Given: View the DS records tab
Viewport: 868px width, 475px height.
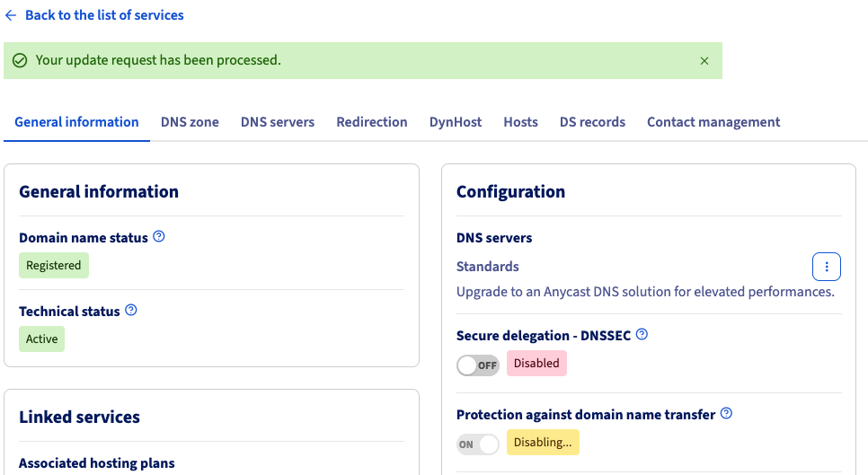Looking at the screenshot, I should pos(592,122).
